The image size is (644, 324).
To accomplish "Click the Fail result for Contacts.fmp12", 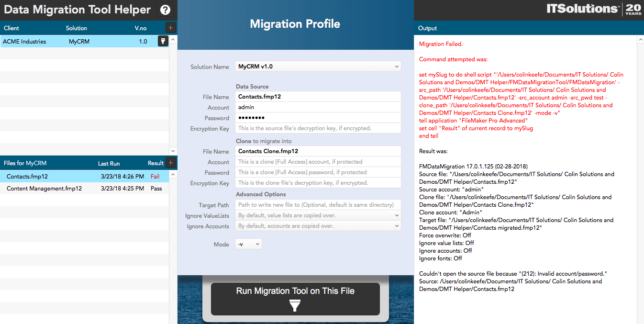I will 155,177.
